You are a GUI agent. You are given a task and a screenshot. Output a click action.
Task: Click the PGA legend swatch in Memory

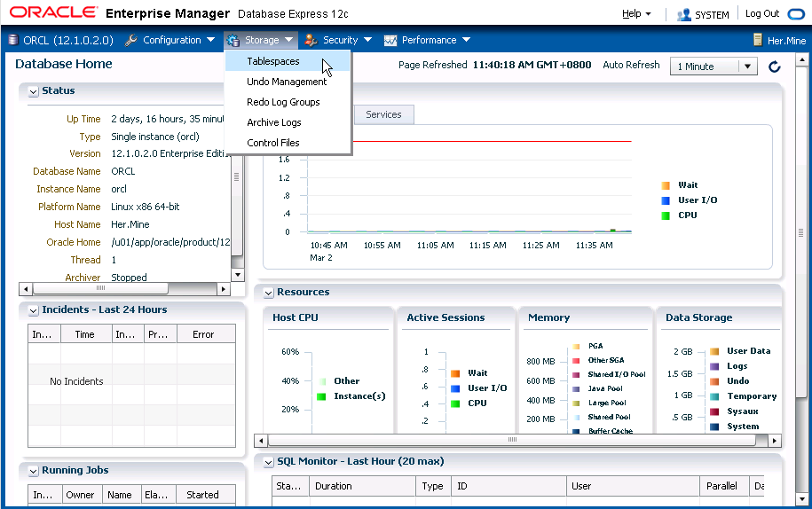576,346
